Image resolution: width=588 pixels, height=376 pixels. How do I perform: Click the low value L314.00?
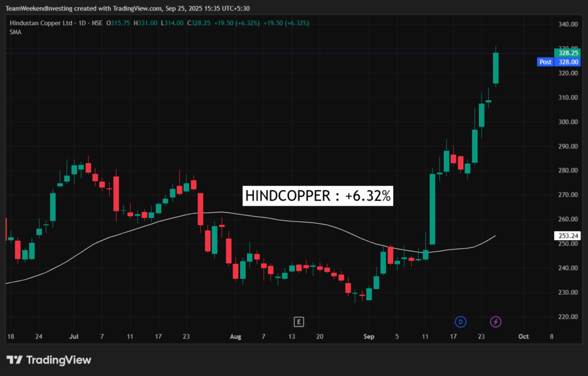[x=172, y=23]
